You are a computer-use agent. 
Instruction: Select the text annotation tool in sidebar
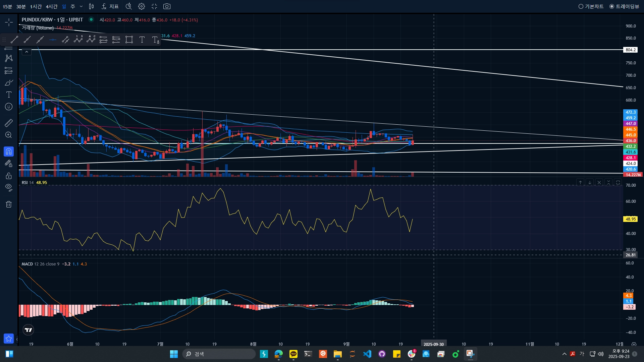click(9, 95)
